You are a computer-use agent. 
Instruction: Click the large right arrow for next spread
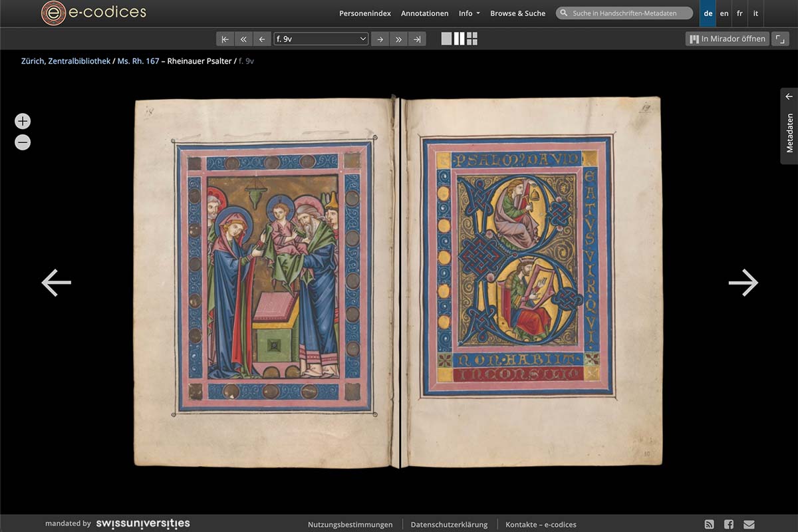pos(743,283)
